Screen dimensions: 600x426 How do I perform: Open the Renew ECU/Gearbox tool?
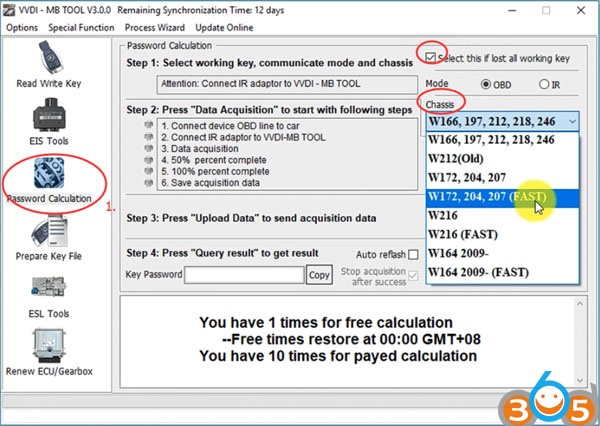click(49, 352)
